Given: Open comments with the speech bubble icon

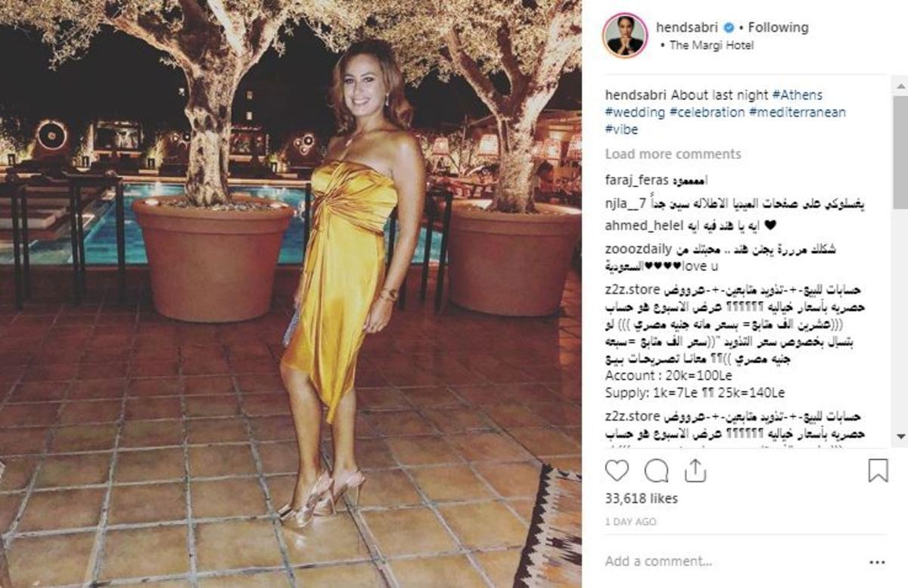Looking at the screenshot, I should click(x=656, y=470).
